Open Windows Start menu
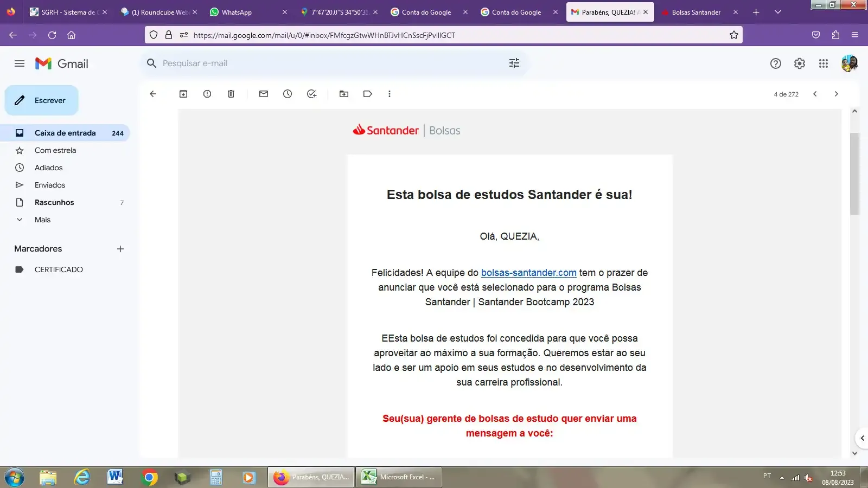The image size is (868, 488). [15, 477]
